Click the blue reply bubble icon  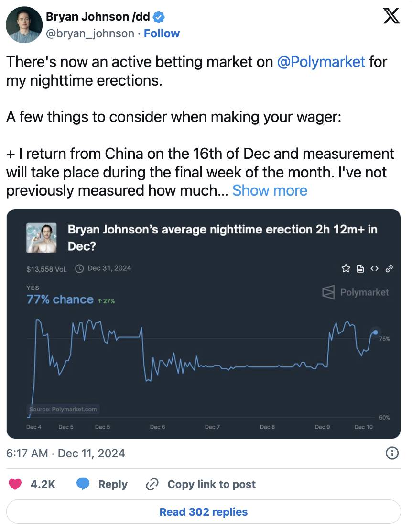click(83, 484)
